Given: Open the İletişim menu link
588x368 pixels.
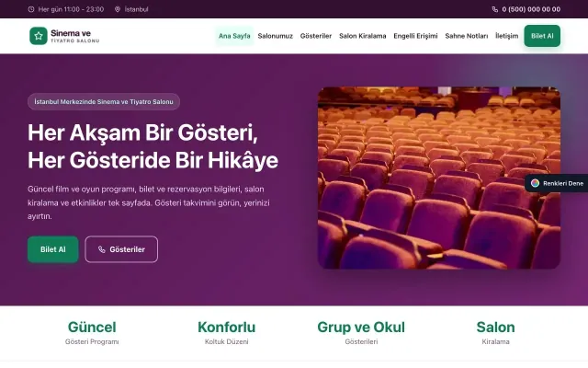Looking at the screenshot, I should [506, 36].
